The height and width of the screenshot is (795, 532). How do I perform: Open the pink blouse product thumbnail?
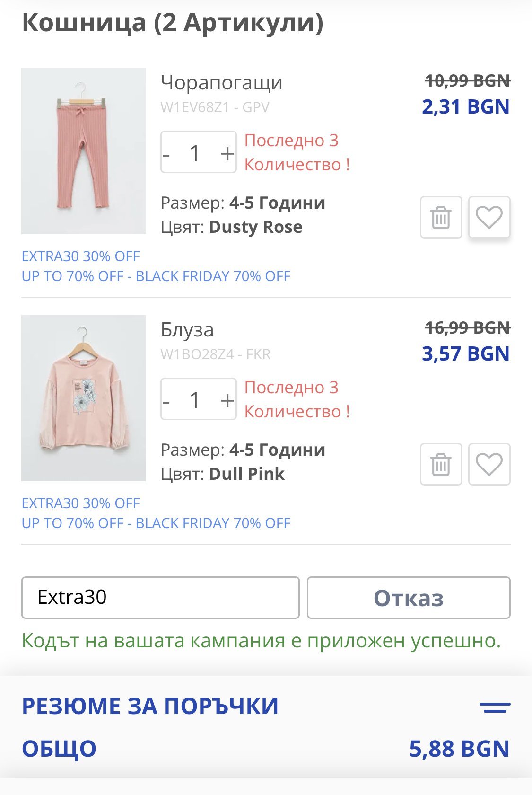pos(84,398)
